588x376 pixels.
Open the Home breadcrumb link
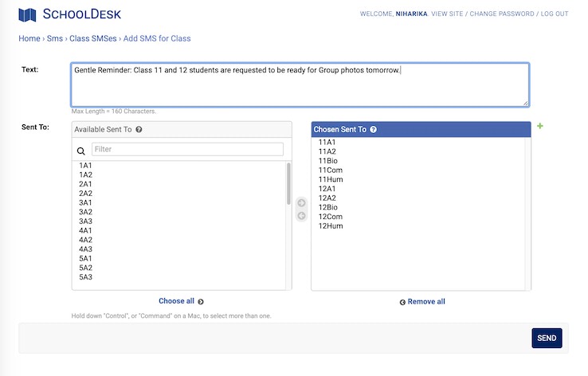[x=29, y=38]
